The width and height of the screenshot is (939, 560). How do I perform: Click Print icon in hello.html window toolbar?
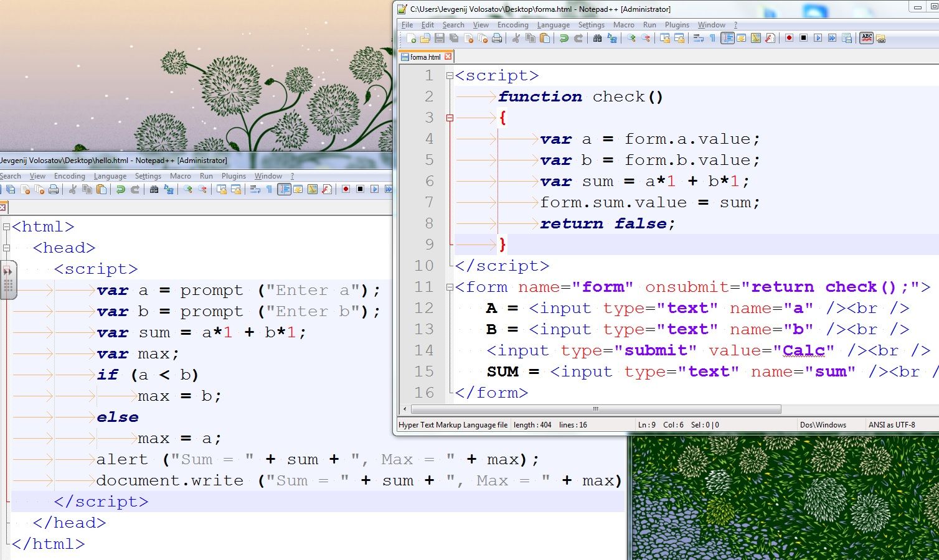(54, 189)
